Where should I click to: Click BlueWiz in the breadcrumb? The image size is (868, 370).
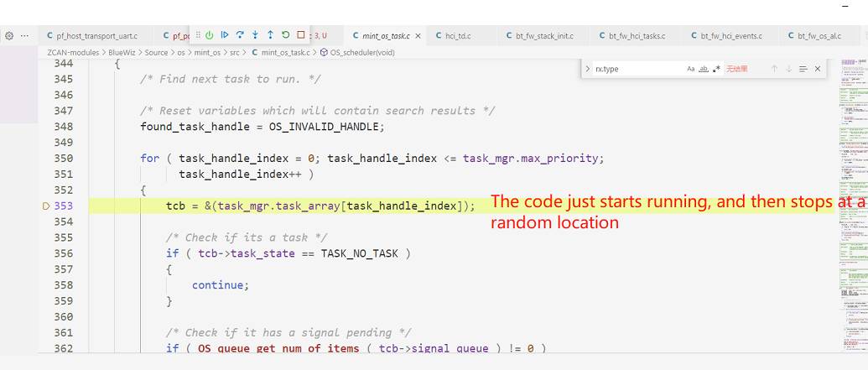[122, 53]
